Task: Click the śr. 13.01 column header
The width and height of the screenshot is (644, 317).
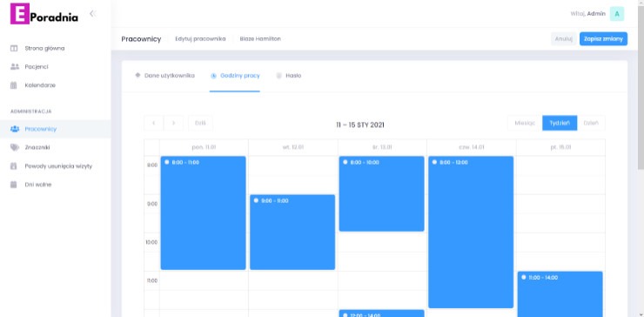Action: pyautogui.click(x=382, y=147)
